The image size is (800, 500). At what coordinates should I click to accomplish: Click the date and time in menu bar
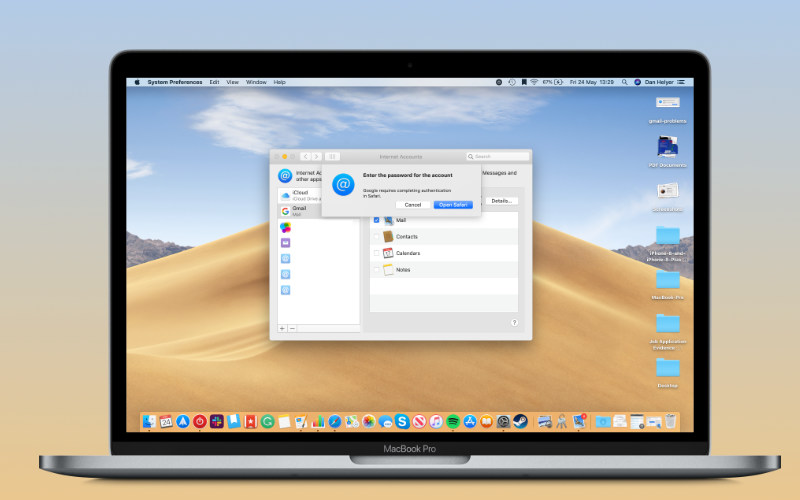tap(592, 82)
